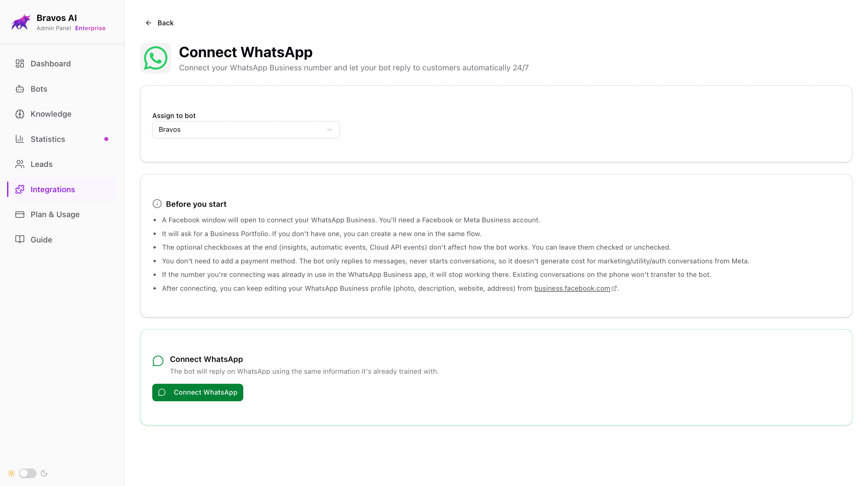Click the info icon beside Before you start
Image resolution: width=868 pixels, height=486 pixels.
pos(157,204)
